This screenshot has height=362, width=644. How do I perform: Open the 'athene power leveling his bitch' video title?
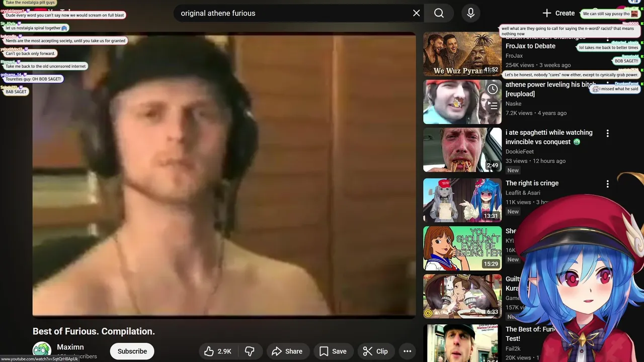pos(551,89)
